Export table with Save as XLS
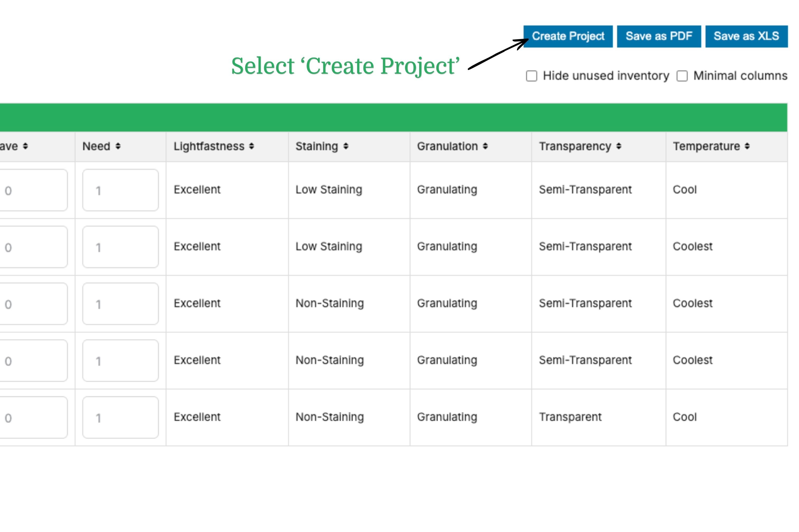The height and width of the screenshot is (532, 799). (x=746, y=36)
